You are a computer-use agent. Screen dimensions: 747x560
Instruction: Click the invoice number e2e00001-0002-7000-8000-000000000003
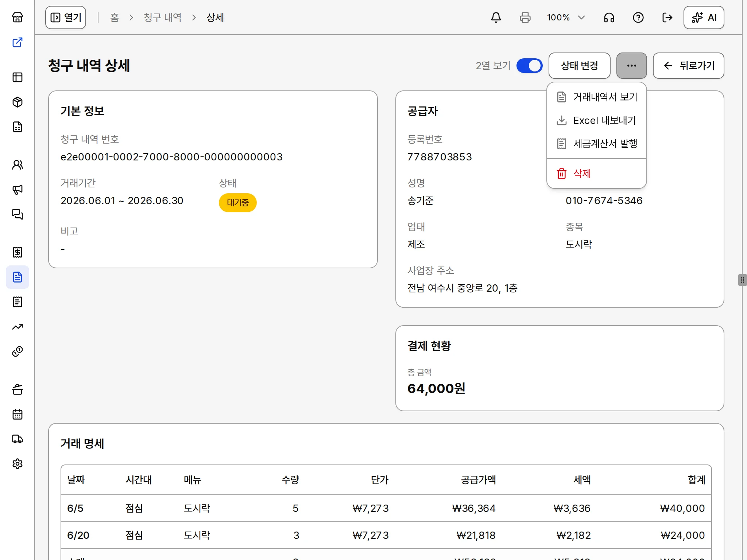coord(171,157)
